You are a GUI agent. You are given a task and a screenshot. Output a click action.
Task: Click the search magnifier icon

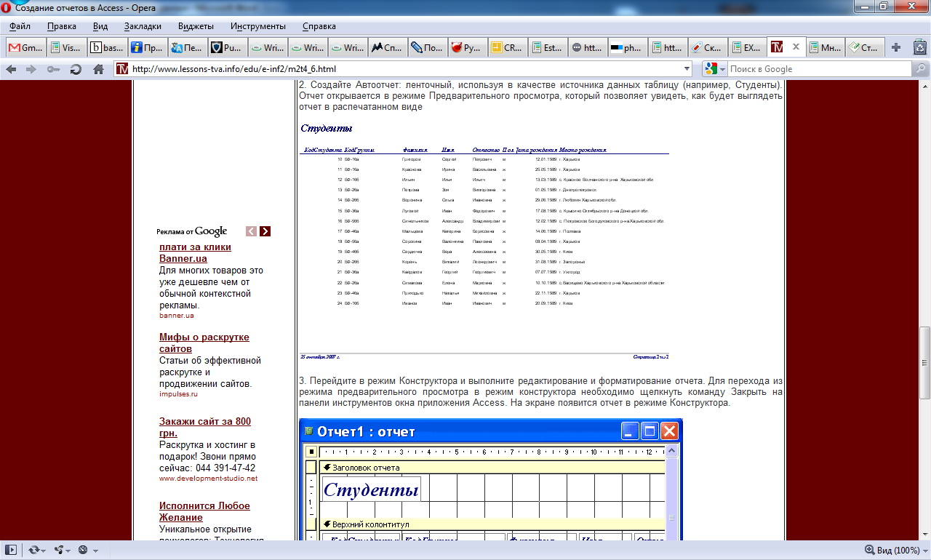[x=920, y=69]
